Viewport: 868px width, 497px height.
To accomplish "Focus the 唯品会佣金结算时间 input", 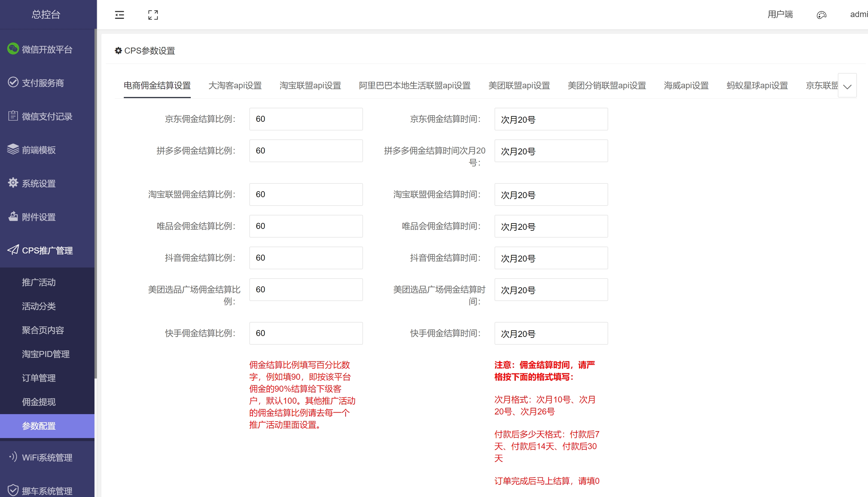I will [x=551, y=226].
